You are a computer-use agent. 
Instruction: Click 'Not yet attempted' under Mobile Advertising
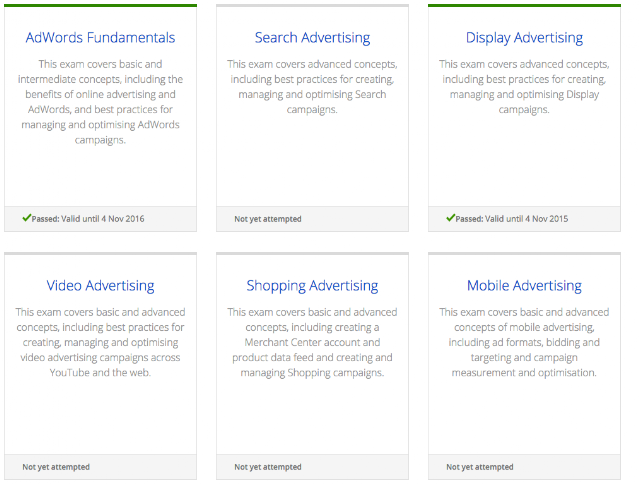[x=480, y=467]
